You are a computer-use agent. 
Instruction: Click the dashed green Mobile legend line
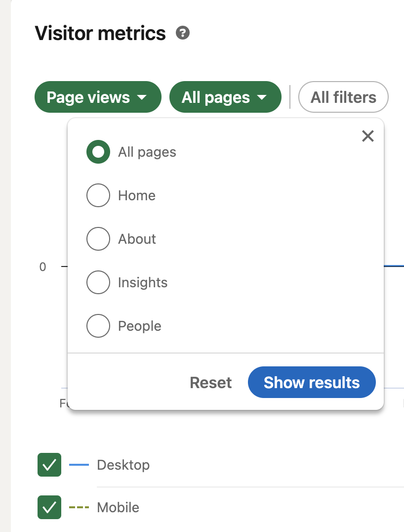coord(79,508)
